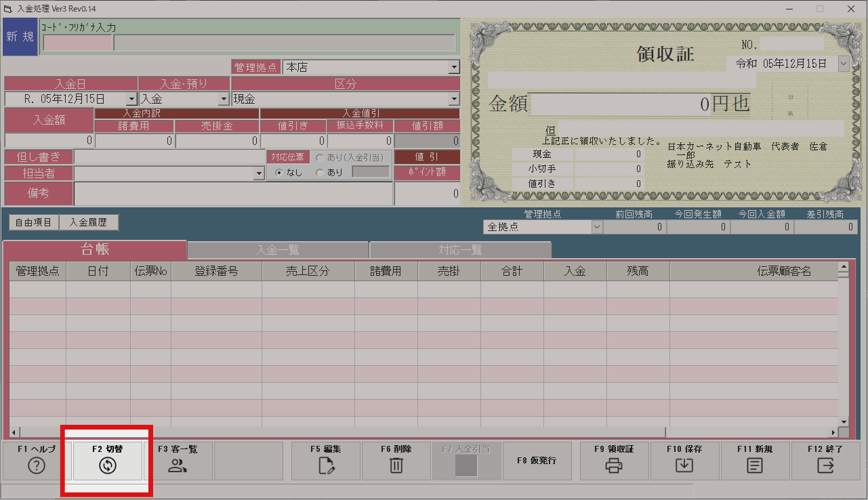Click the 入金履歴 button
This screenshot has width=868, height=500.
[89, 222]
